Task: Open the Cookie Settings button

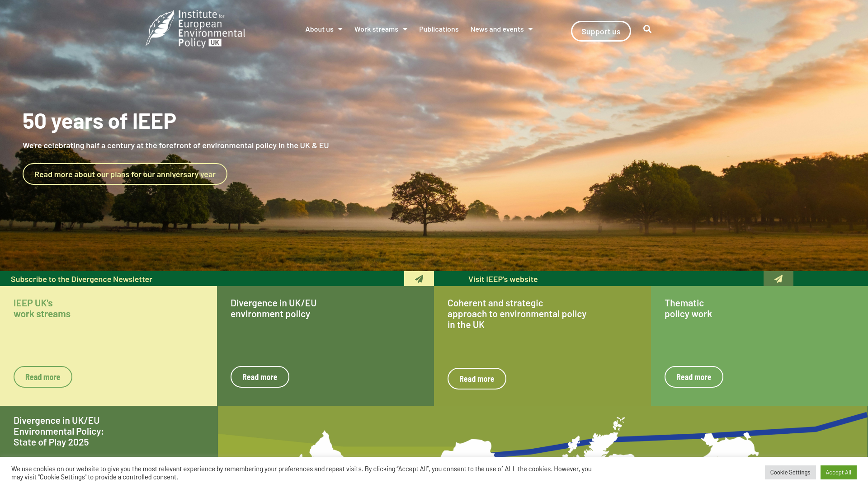Action: pos(790,472)
